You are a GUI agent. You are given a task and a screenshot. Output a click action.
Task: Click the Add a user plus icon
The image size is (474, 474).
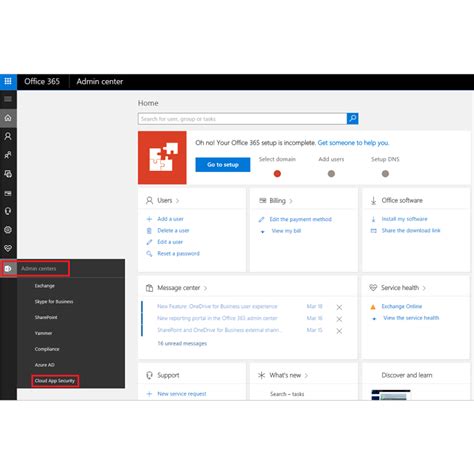pos(149,219)
